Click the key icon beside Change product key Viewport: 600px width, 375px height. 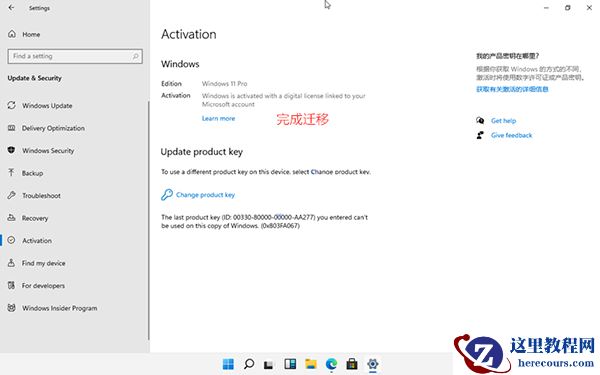coord(166,195)
